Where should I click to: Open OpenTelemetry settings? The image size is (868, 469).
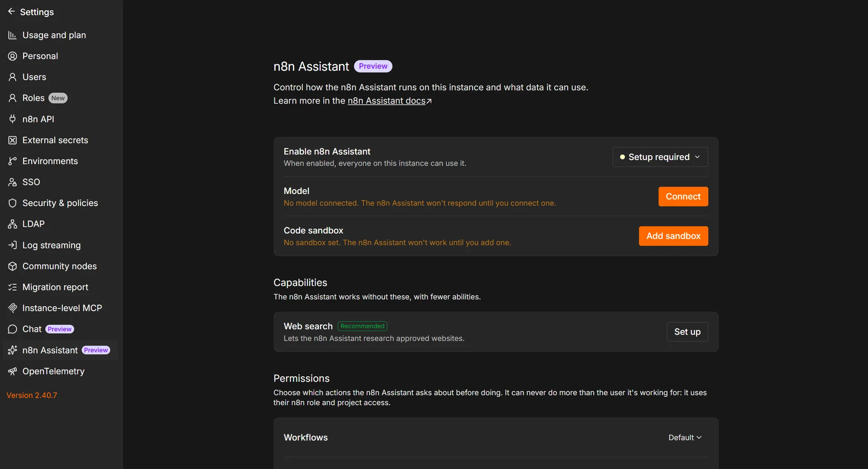coord(61,371)
